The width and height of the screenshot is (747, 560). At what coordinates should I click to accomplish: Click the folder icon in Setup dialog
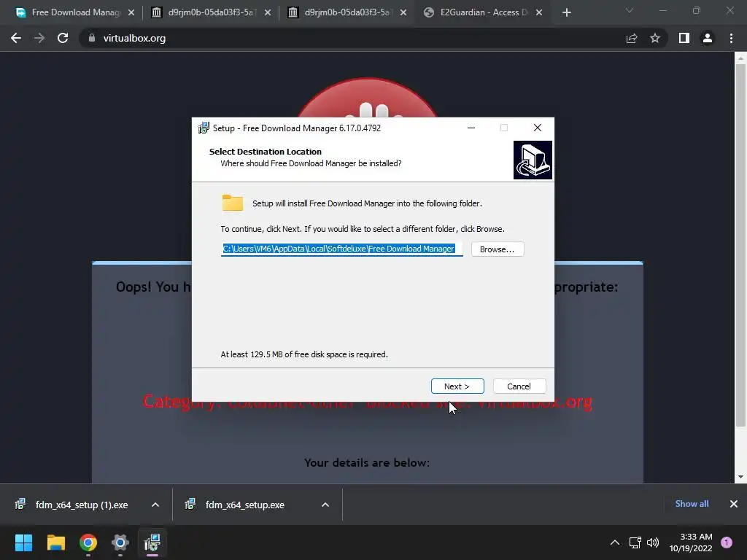[233, 203]
